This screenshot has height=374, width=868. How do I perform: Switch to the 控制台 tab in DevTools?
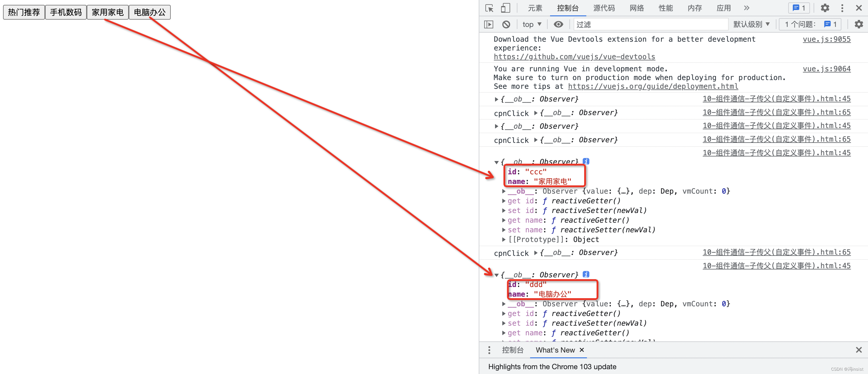pyautogui.click(x=568, y=8)
